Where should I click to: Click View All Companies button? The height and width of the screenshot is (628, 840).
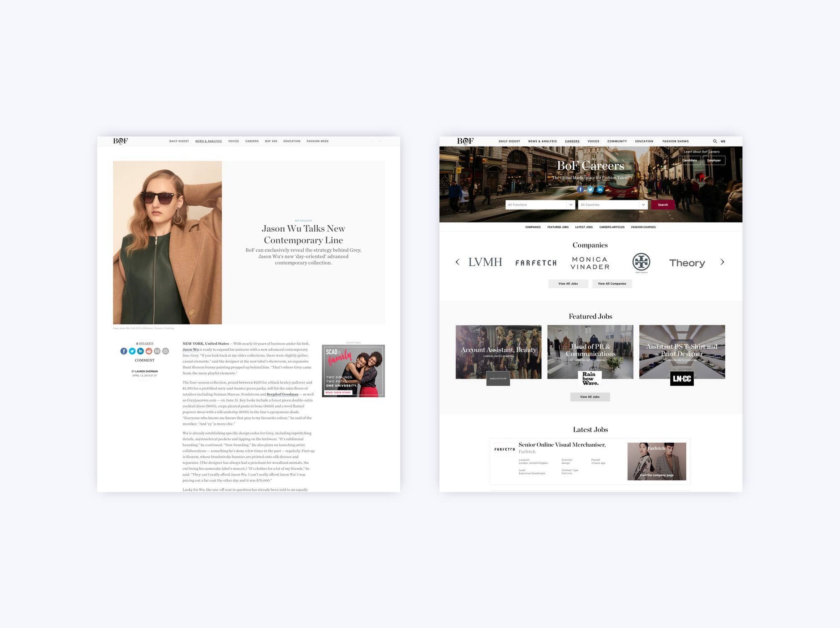coord(612,284)
